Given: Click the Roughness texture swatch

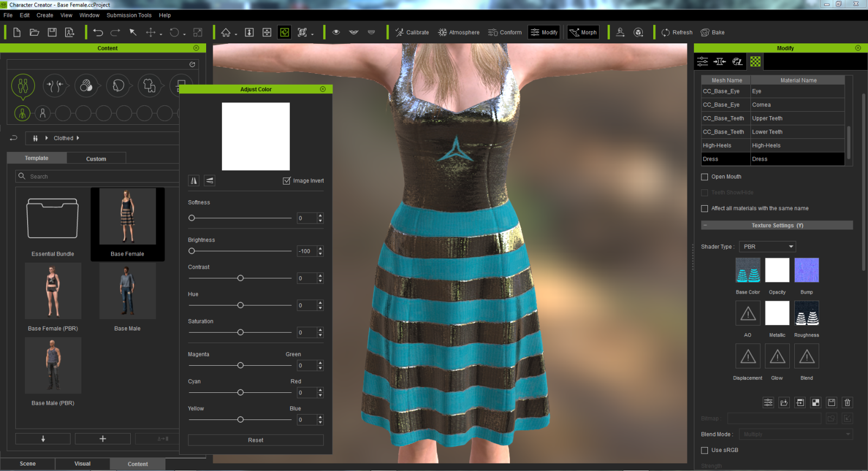Looking at the screenshot, I should click(x=807, y=313).
